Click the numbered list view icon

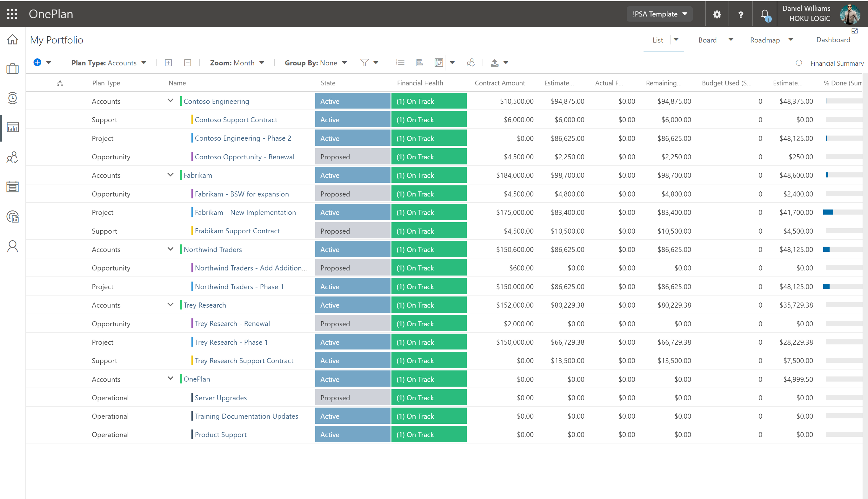coord(400,63)
